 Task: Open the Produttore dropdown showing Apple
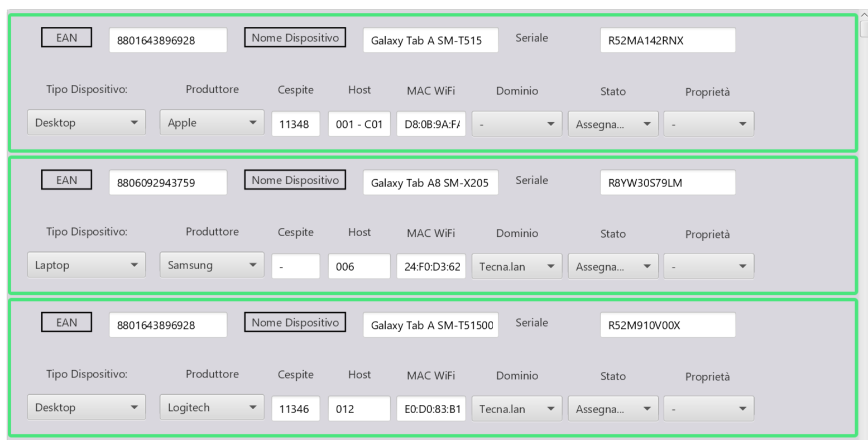[x=212, y=123]
